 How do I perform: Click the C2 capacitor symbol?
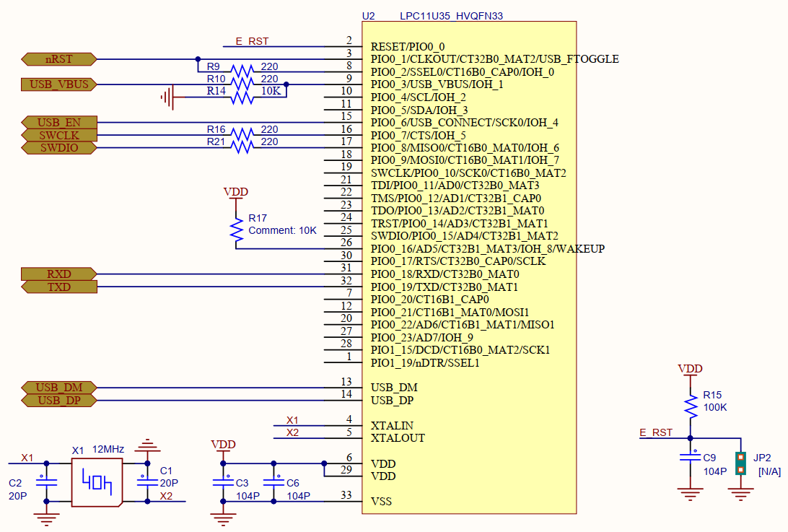coord(46,483)
